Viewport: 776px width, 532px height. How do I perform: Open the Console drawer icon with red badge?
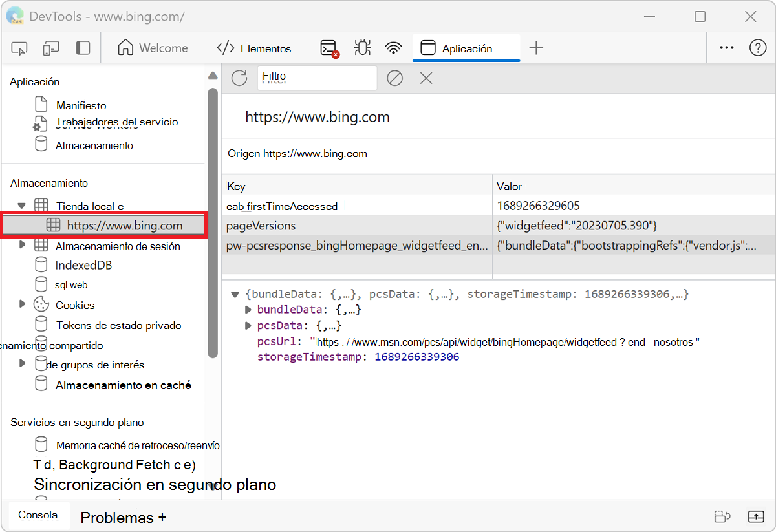tap(329, 47)
